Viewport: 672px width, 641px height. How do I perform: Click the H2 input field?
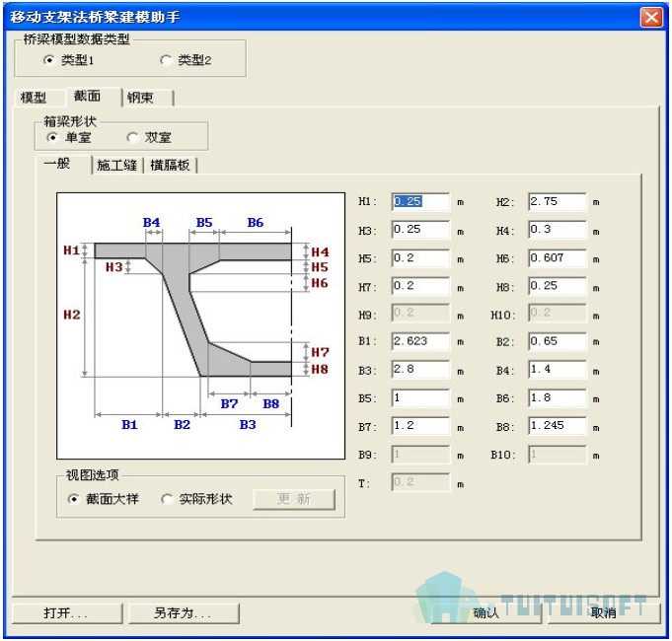pos(558,202)
